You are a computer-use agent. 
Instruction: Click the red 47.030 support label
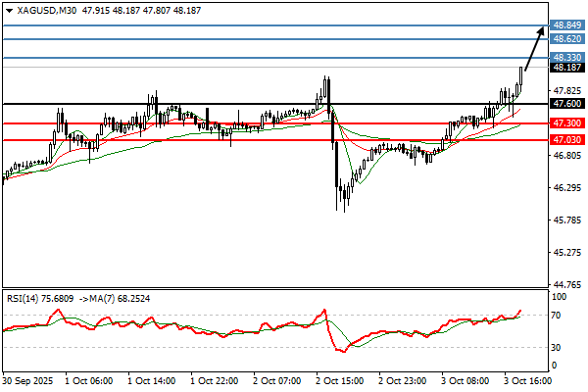tap(568, 140)
